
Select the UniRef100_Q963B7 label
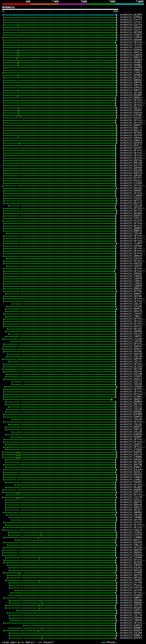tap(131, 175)
